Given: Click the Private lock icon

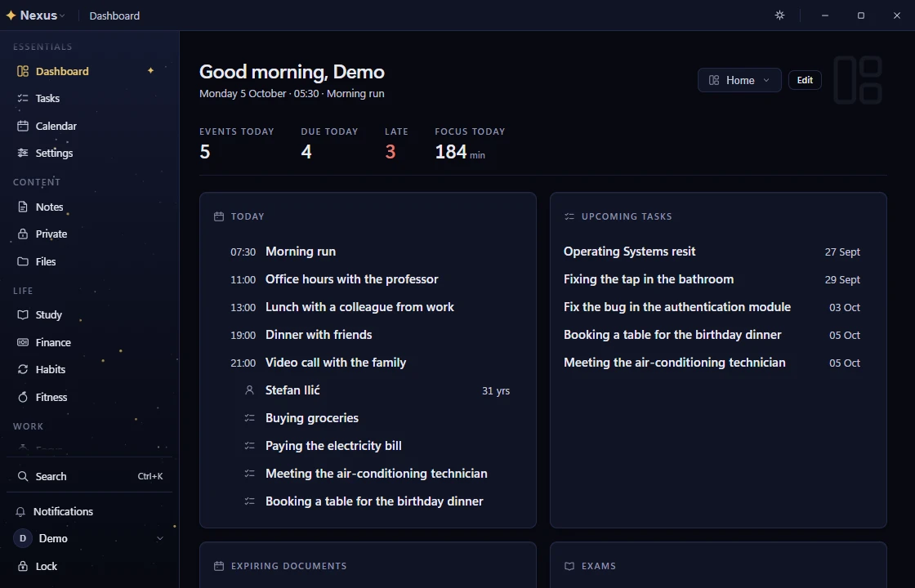Looking at the screenshot, I should 23,234.
